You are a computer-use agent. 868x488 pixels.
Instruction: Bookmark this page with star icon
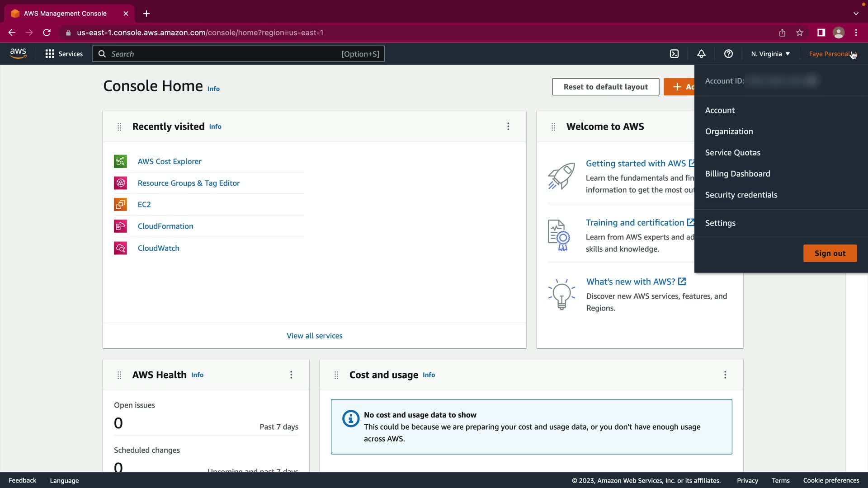pyautogui.click(x=800, y=33)
